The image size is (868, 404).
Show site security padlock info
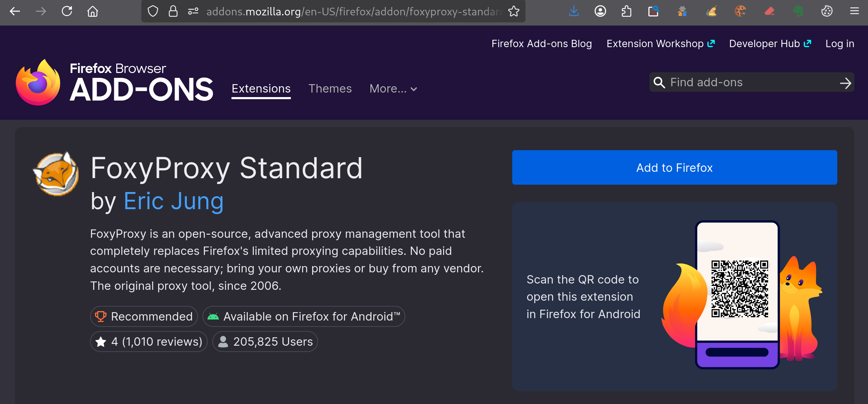[173, 12]
